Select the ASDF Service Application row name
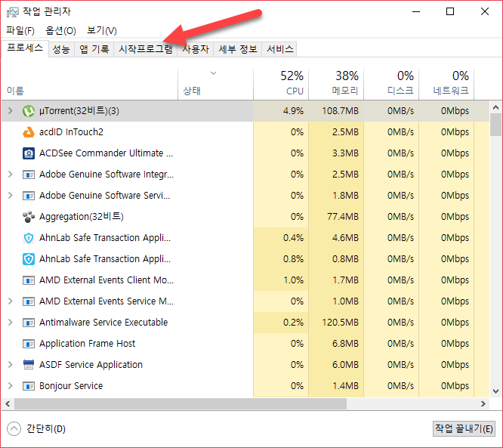 coord(91,365)
